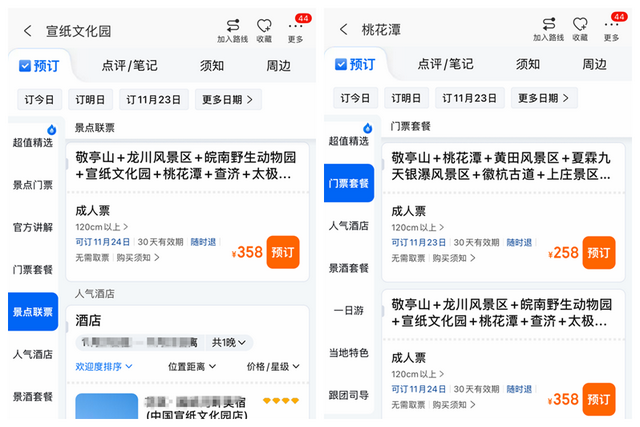Open 须知 tab on 桃花潭 page
The image size is (640, 427).
point(528,64)
